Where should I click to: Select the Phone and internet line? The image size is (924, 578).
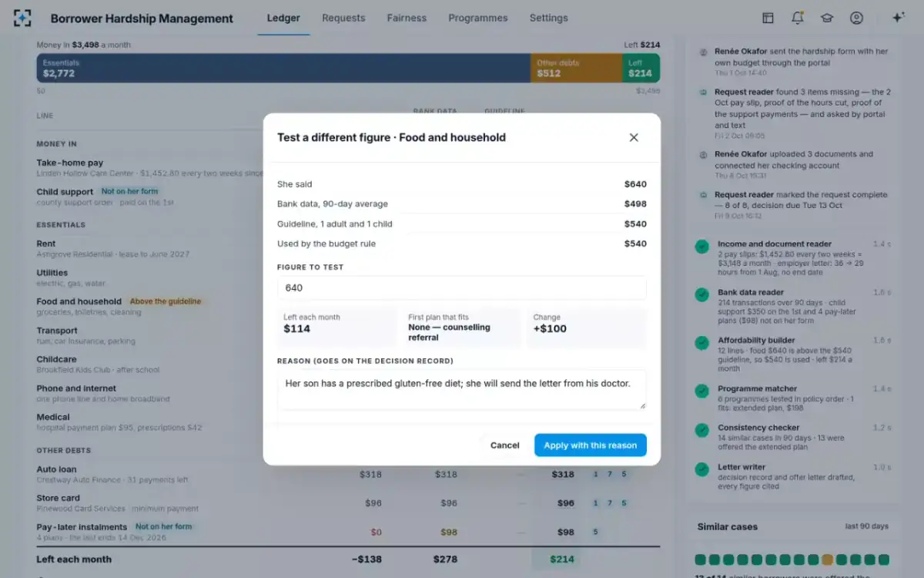coord(76,388)
